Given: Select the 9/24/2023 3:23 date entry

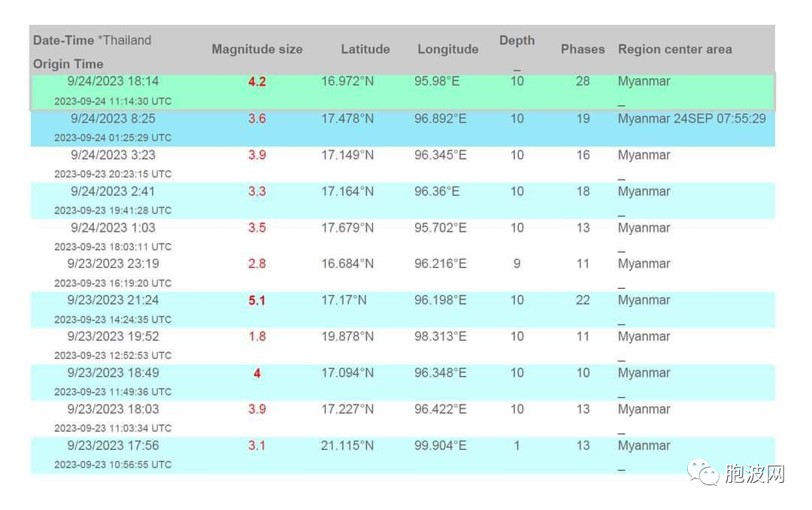Looking at the screenshot, I should coord(113,155).
